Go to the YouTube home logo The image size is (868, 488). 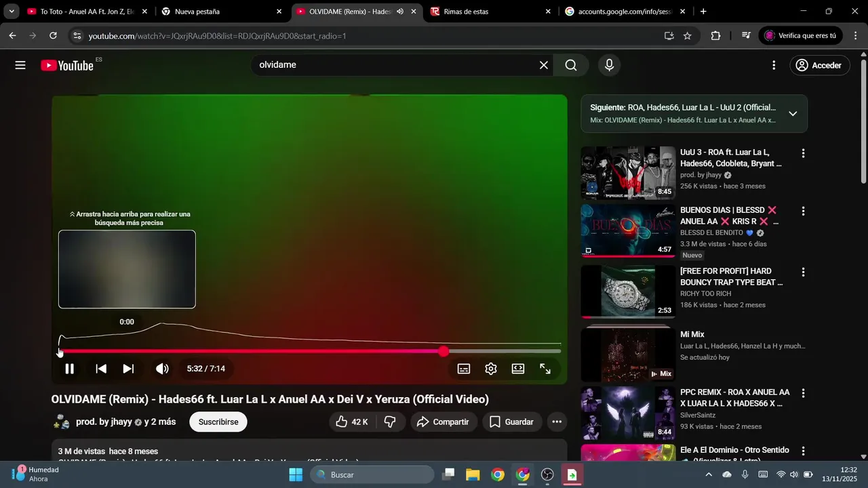pyautogui.click(x=67, y=65)
